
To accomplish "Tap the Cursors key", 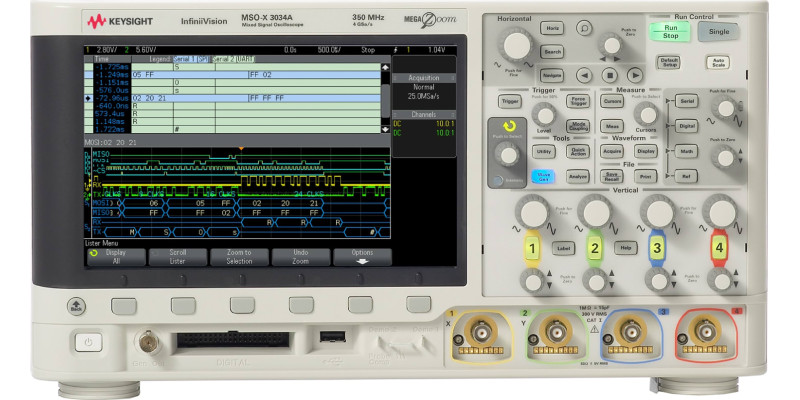I will pos(612,101).
